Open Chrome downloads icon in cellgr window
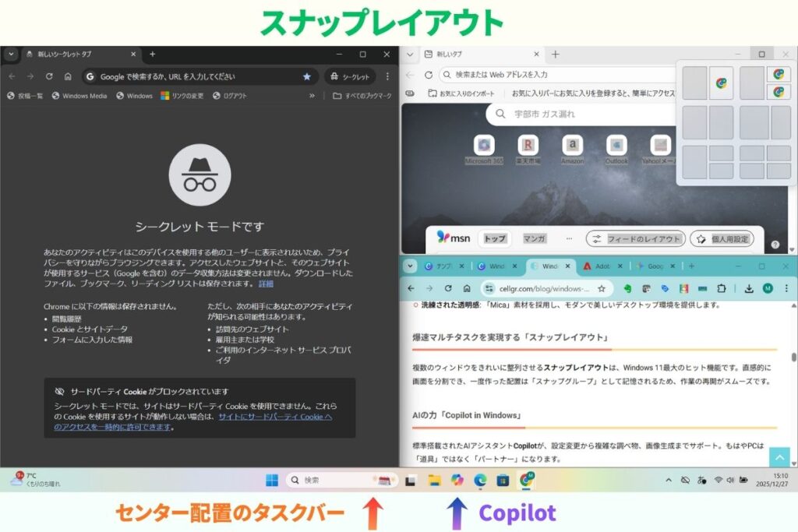The image size is (798, 532). point(749,288)
